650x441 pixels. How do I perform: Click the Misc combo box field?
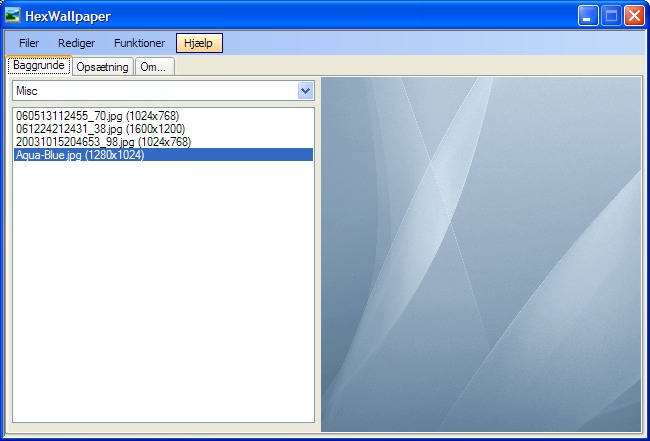point(163,90)
